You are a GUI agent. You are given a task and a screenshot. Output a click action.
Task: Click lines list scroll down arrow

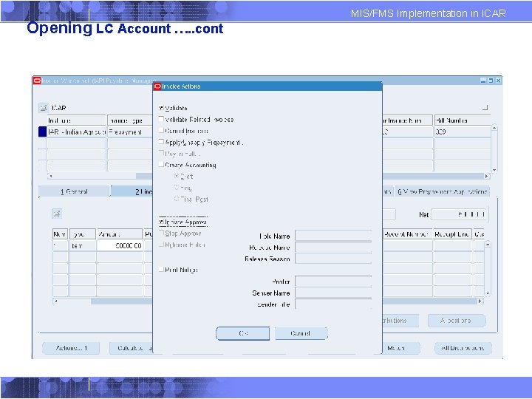(x=488, y=293)
